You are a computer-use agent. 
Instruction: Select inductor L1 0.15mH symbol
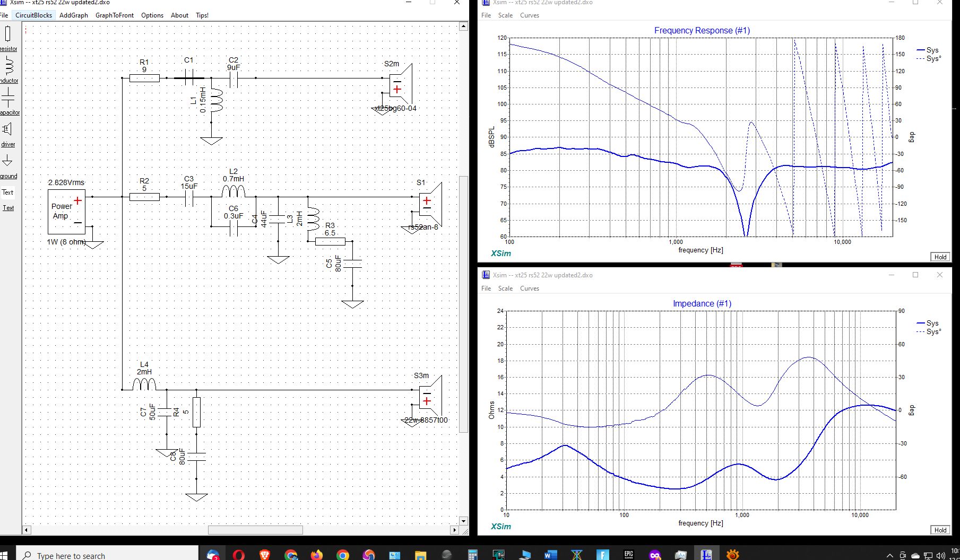pos(217,100)
